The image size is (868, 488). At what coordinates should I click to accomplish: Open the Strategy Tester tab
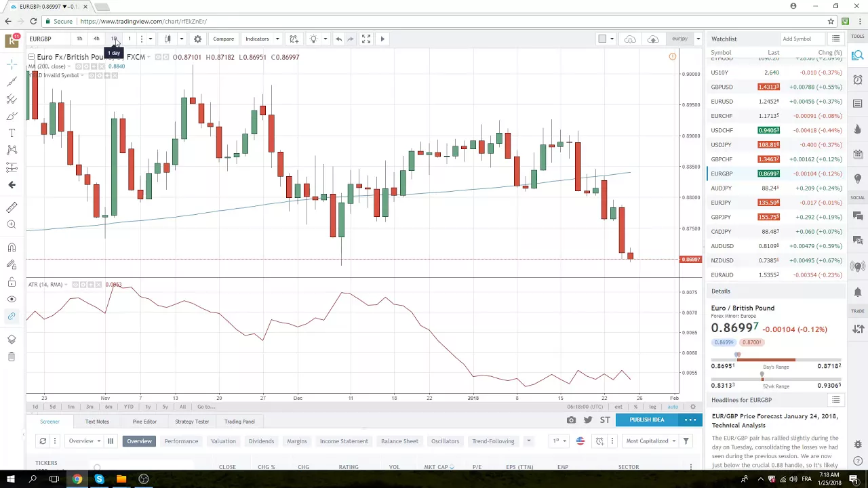pos(192,422)
